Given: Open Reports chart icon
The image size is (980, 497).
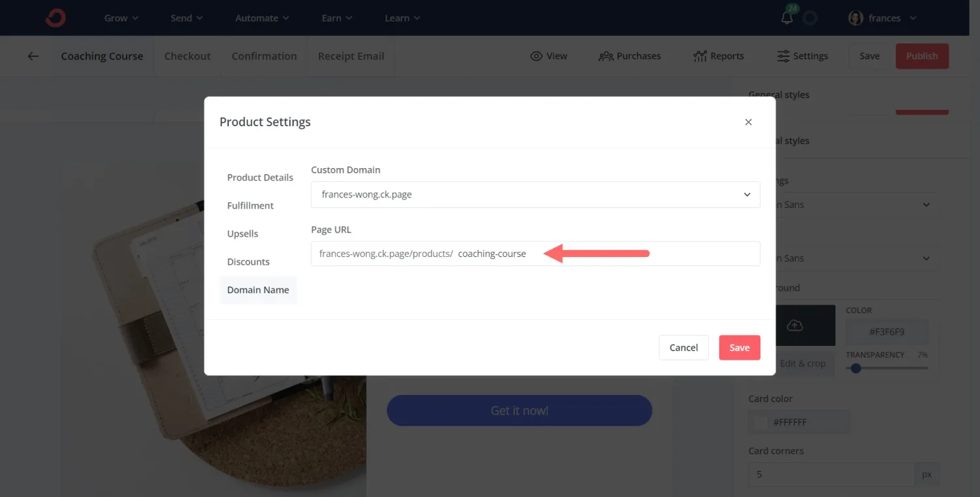Looking at the screenshot, I should 700,56.
